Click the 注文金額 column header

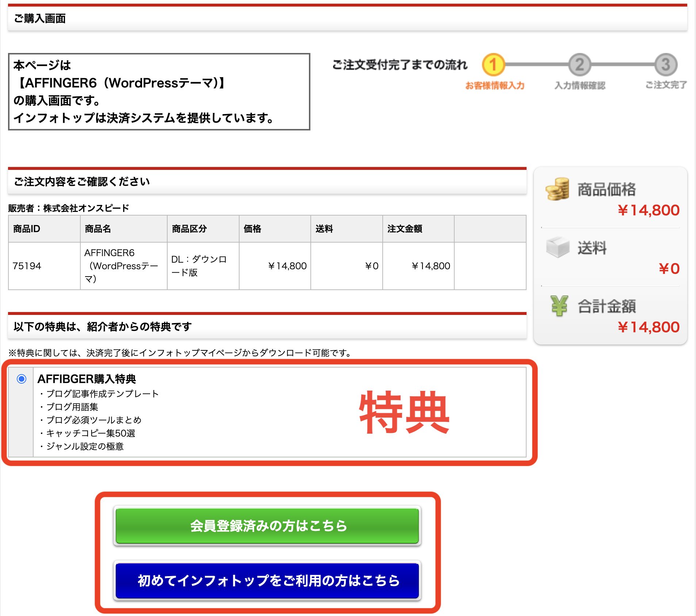(418, 229)
